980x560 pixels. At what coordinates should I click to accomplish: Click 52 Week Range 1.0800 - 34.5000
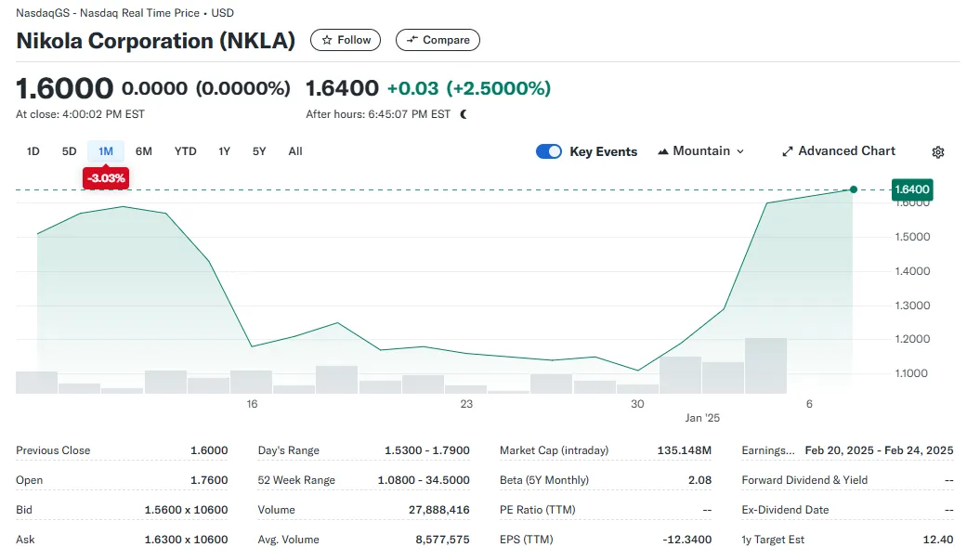tap(424, 480)
